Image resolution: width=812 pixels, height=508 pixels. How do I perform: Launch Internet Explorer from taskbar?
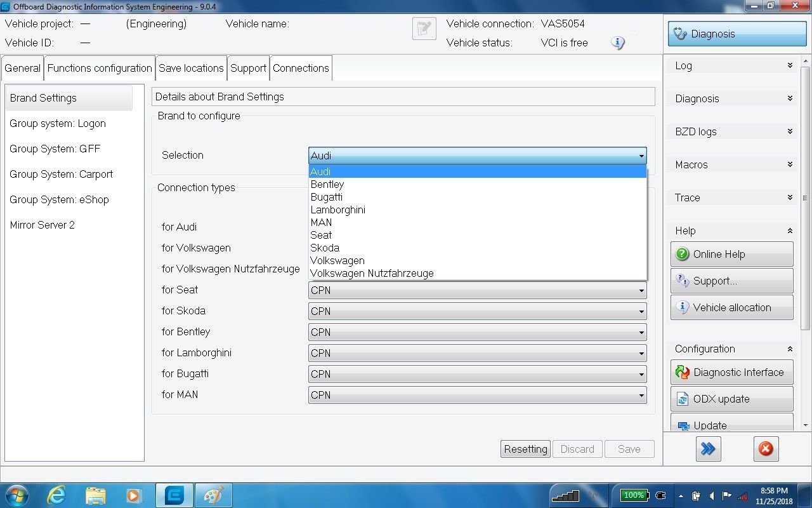[56, 495]
